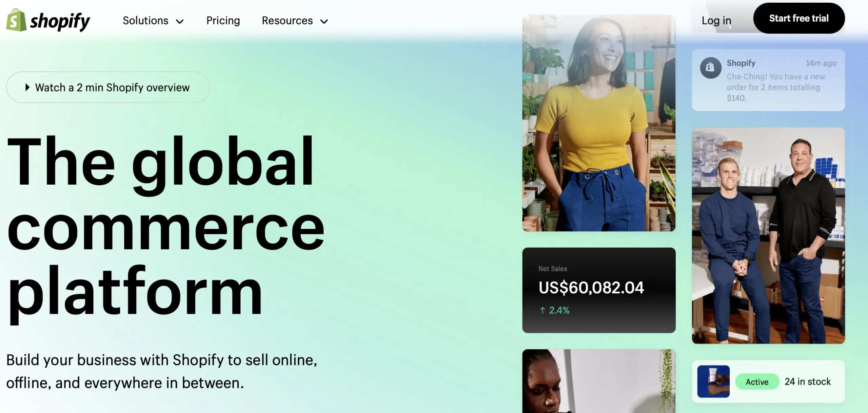This screenshot has width=868, height=413.
Task: Click the Log in link
Action: tap(716, 21)
